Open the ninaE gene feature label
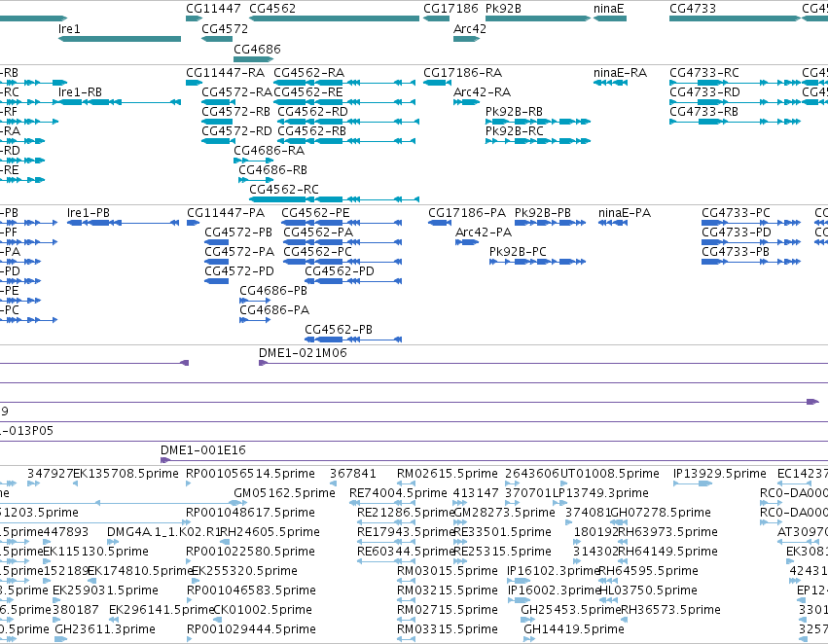This screenshot has width=828, height=644. (609, 9)
